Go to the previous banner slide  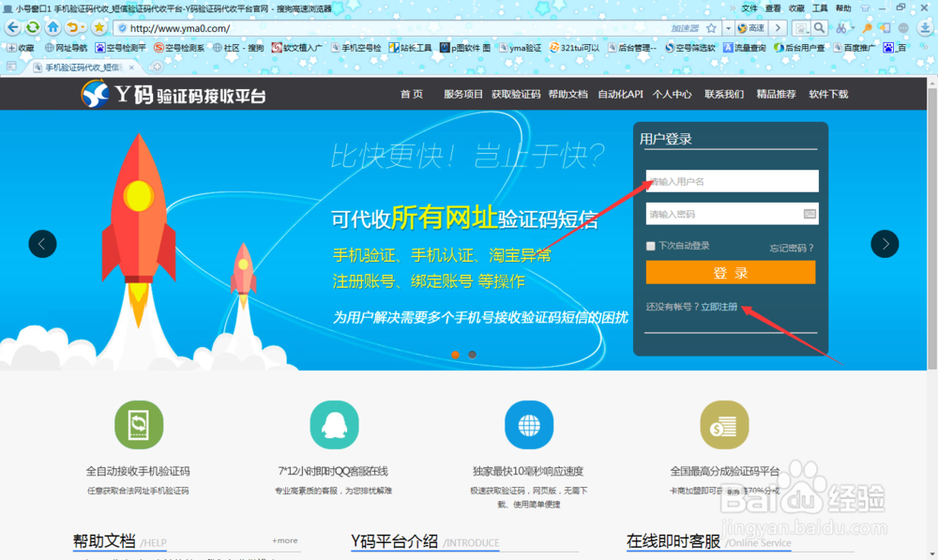click(x=42, y=244)
